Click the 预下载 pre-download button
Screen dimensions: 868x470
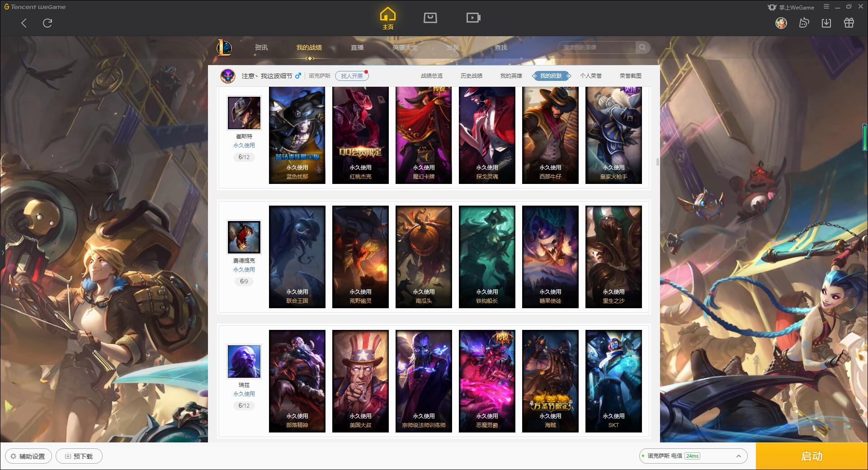pyautogui.click(x=79, y=456)
